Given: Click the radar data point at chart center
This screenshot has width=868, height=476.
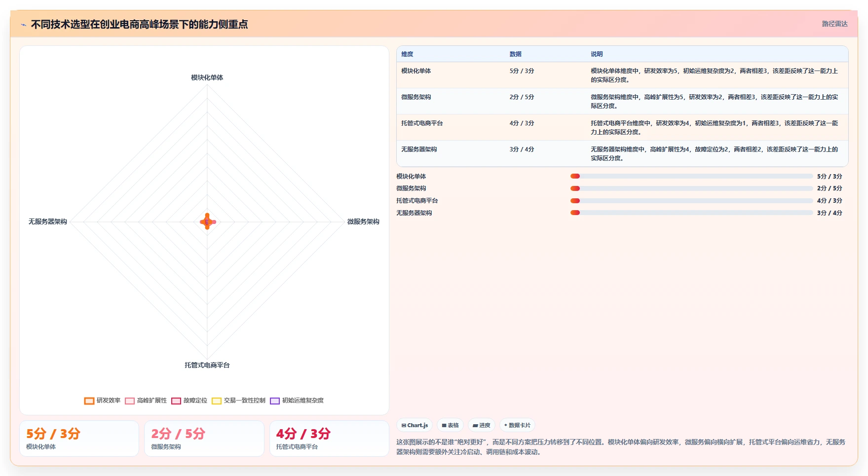Looking at the screenshot, I should pos(207,222).
